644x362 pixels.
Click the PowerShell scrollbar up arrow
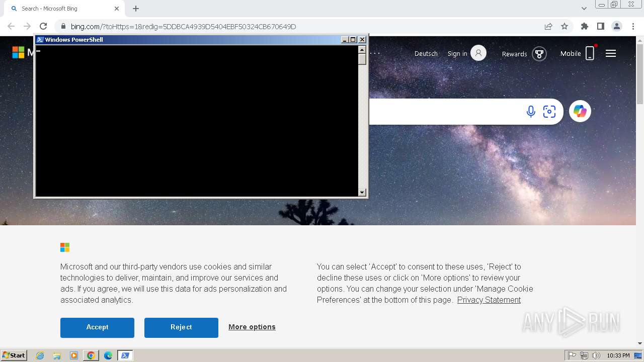pos(362,49)
